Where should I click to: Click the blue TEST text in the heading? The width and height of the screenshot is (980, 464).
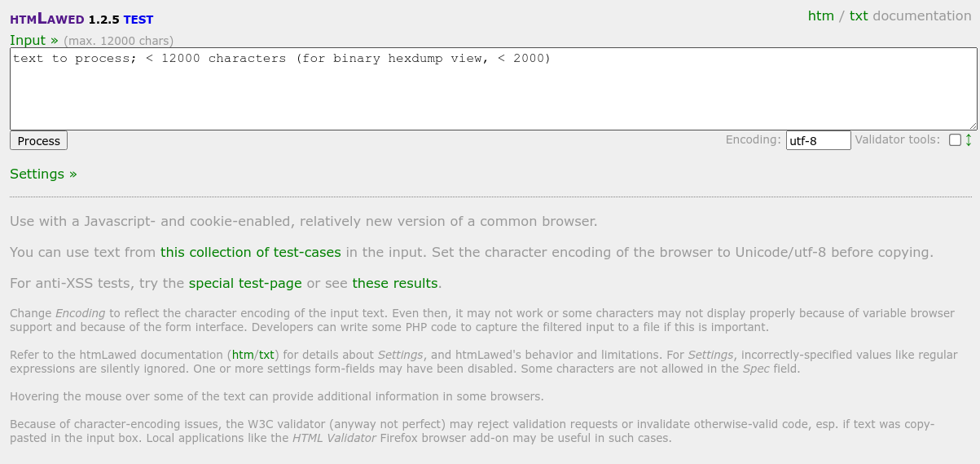pos(138,20)
